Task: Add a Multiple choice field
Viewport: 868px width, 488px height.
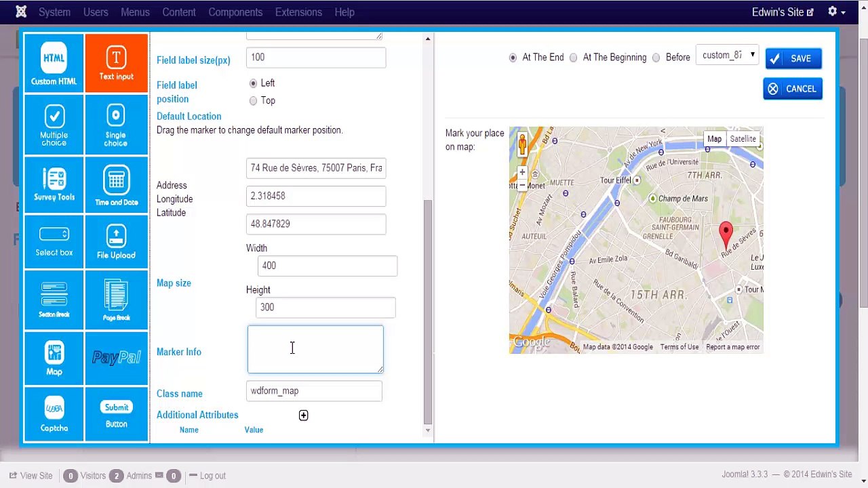Action: [x=54, y=125]
